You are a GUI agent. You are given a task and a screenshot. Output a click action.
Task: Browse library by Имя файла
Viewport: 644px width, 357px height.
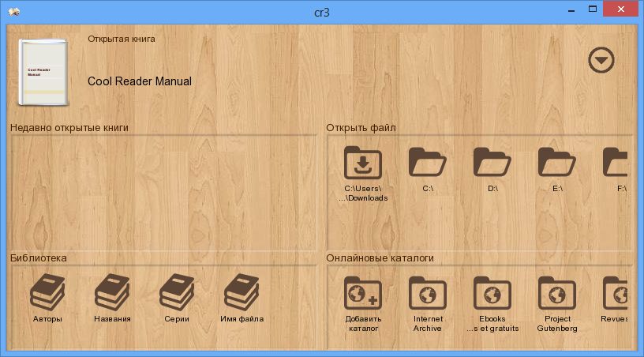[x=241, y=292]
